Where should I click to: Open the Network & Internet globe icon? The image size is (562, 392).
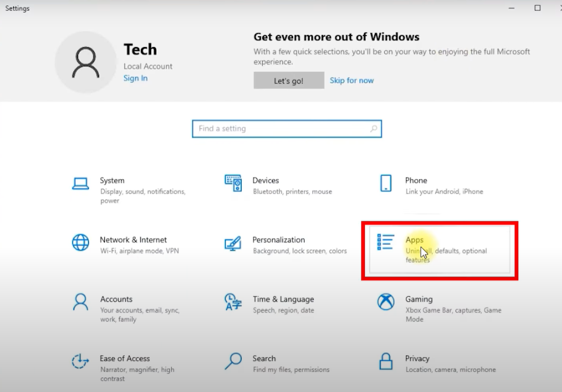[x=80, y=243]
